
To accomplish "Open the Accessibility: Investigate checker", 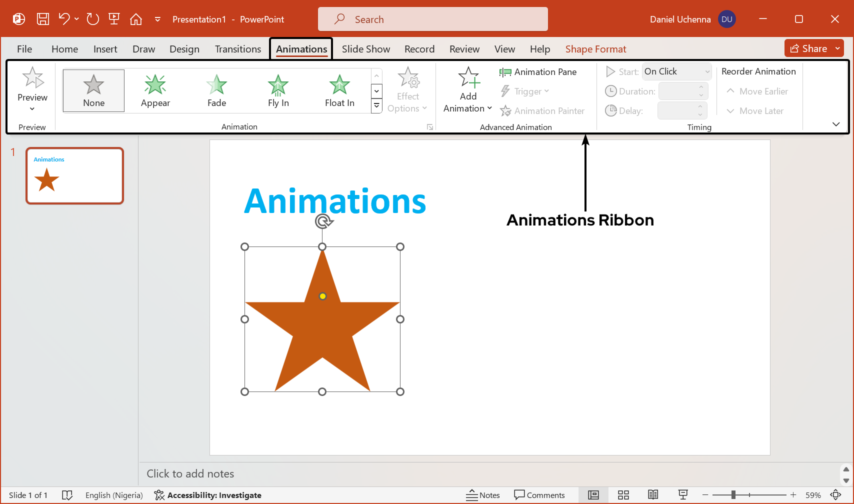I will click(x=208, y=495).
